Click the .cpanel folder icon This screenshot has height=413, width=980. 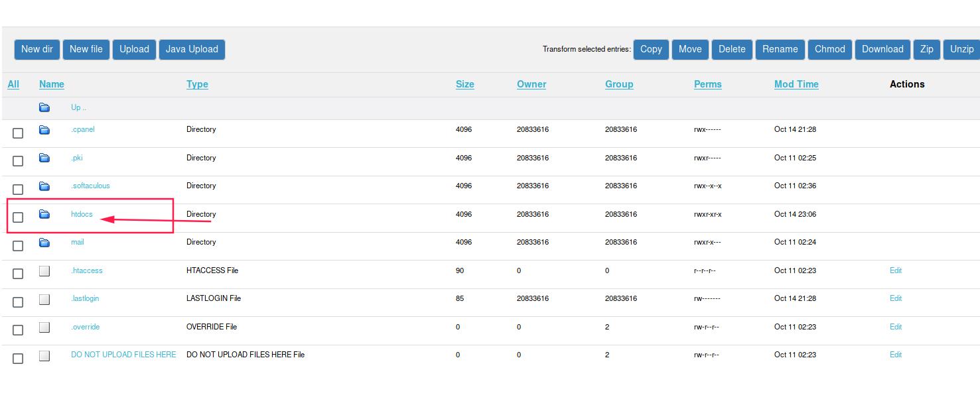click(x=44, y=130)
